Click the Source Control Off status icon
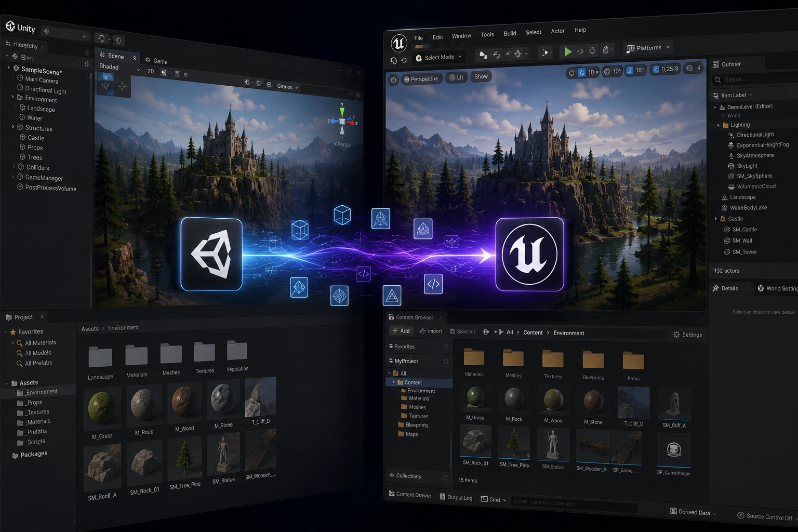The height and width of the screenshot is (532, 798). click(740, 515)
